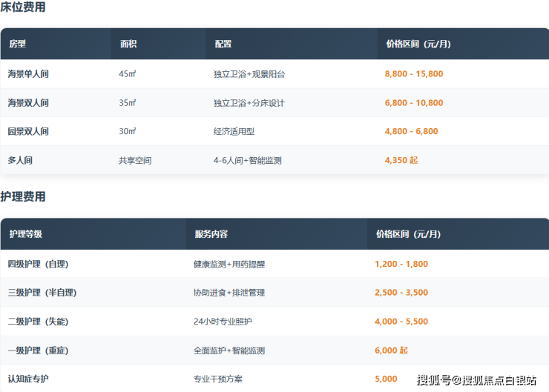The image size is (549, 392).
Task: Select the 房型 column header
Action: (x=17, y=44)
